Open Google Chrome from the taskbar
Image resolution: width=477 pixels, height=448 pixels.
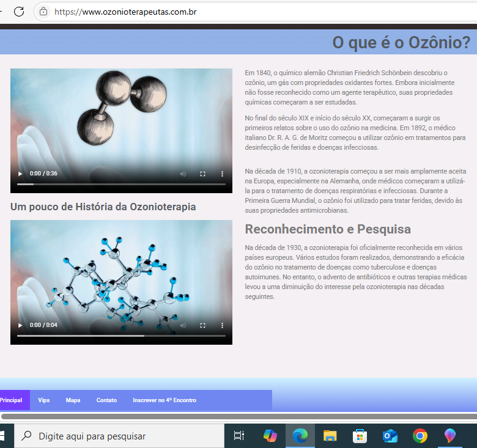click(420, 436)
